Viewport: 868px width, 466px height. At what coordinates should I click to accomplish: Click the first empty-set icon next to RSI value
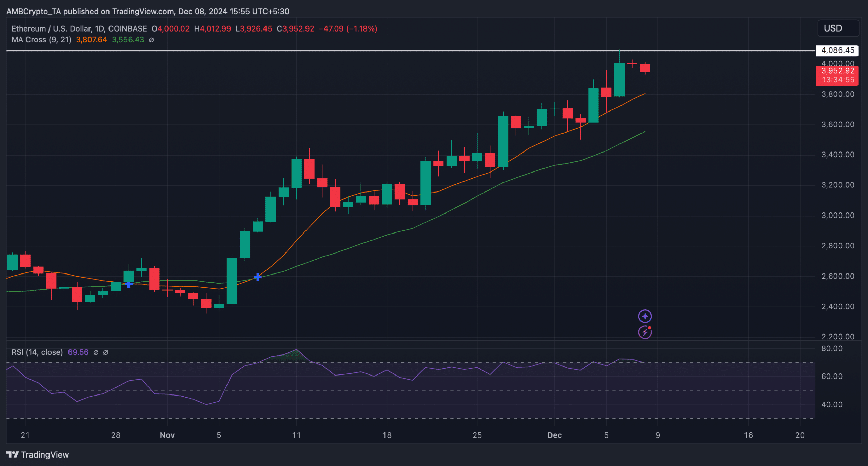point(96,352)
